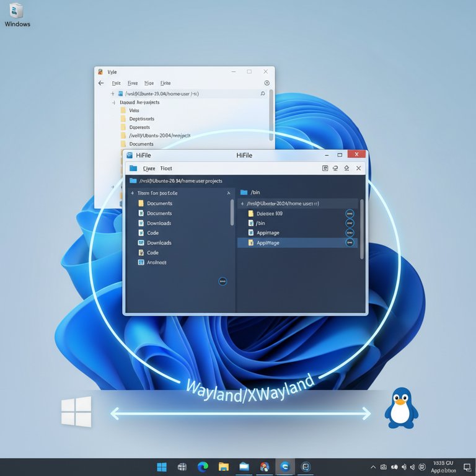The width and height of the screenshot is (476, 476).
Task: Expand the plus beside Vyle address path
Action: tap(113, 94)
